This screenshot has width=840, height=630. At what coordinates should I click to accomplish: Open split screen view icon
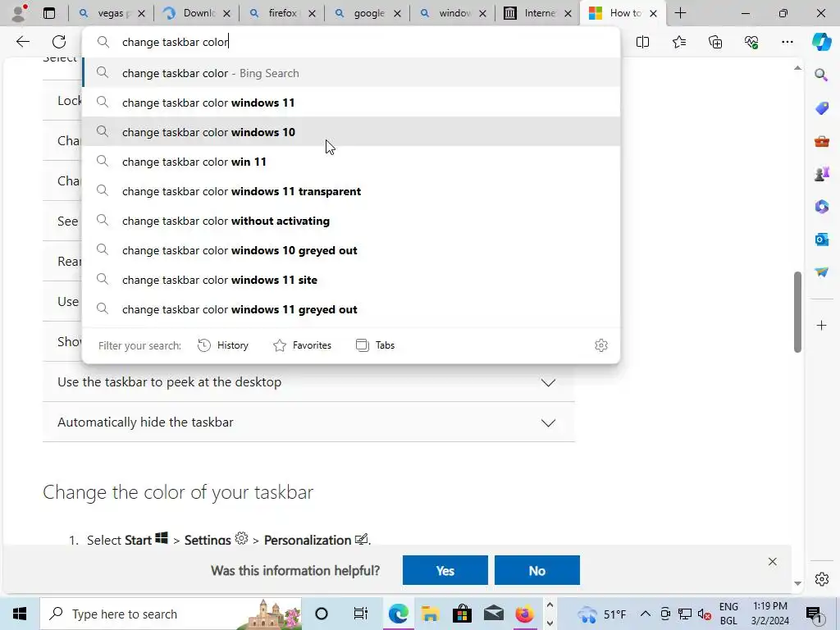642,42
